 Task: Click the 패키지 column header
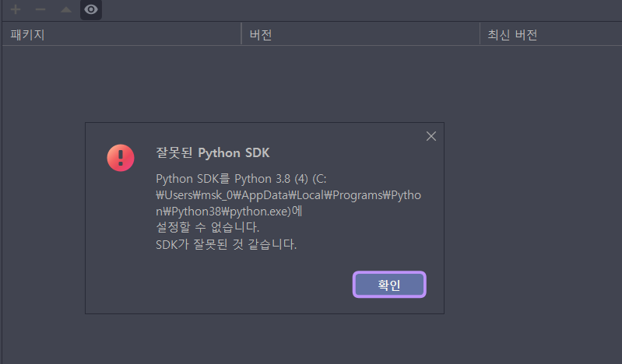[x=121, y=34]
